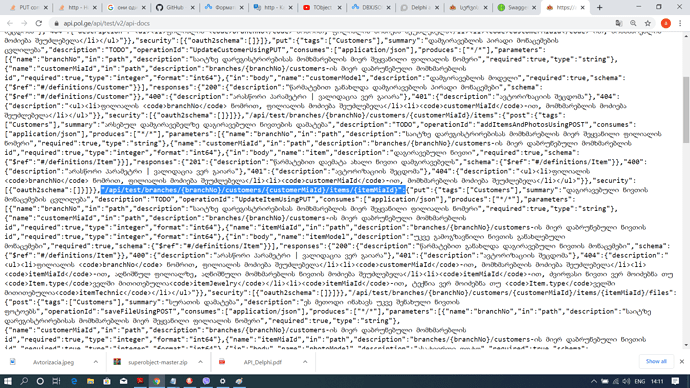Bookmark this page with the star icon
690x388 pixels.
(648, 23)
